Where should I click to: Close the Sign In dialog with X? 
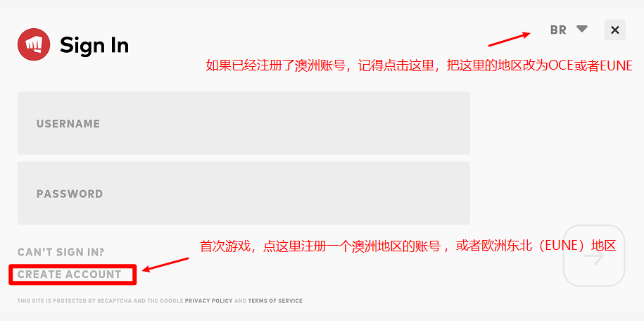[615, 30]
